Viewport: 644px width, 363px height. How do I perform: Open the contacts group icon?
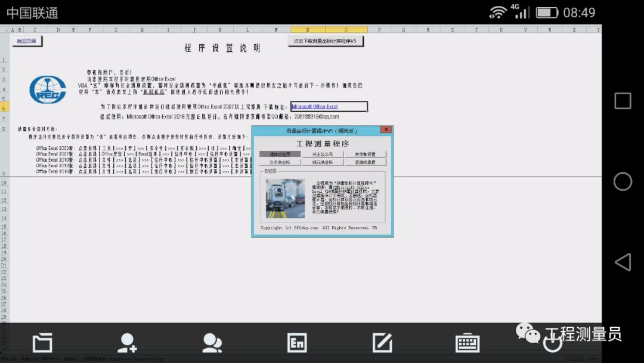[x=212, y=343]
